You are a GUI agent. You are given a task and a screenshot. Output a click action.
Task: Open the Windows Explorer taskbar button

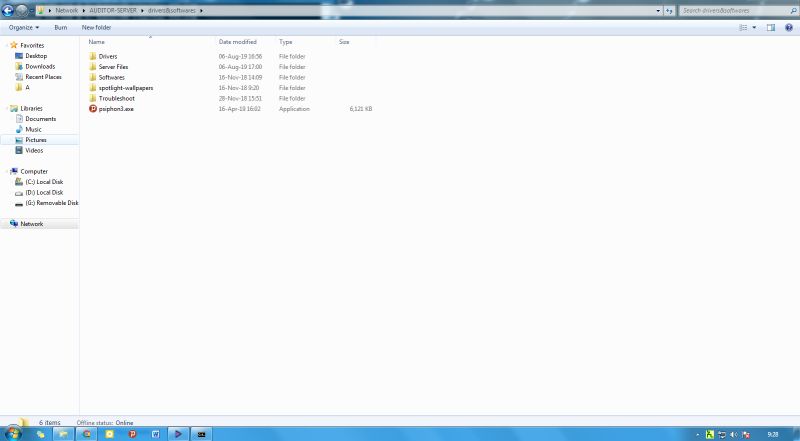pos(63,434)
